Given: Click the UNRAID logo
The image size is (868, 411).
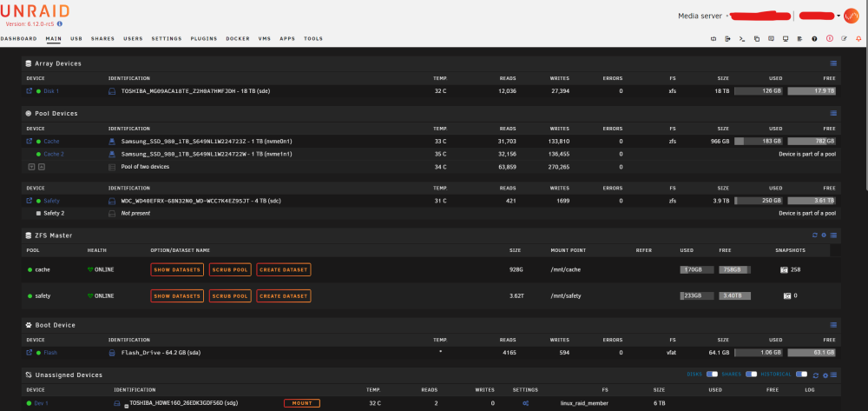Looking at the screenshot, I should click(35, 10).
